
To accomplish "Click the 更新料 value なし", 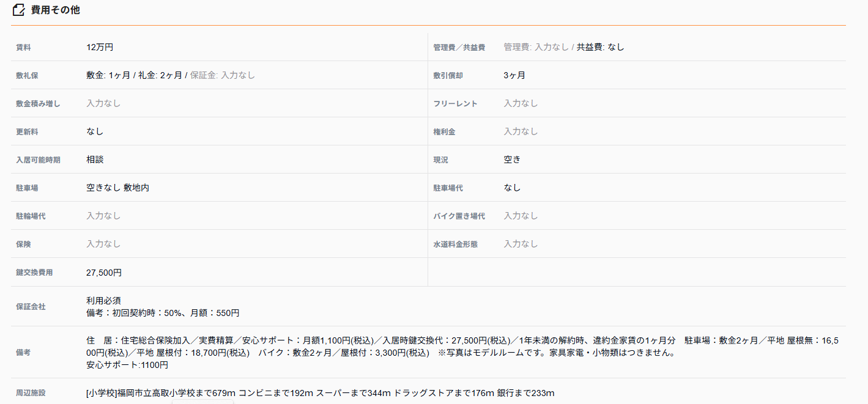I will [95, 131].
